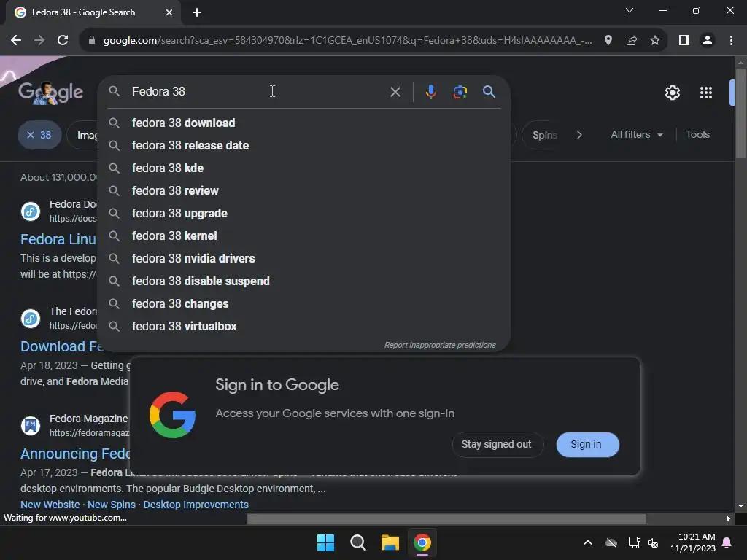The width and height of the screenshot is (747, 560).
Task: Share this page via share icon
Action: [x=632, y=41]
